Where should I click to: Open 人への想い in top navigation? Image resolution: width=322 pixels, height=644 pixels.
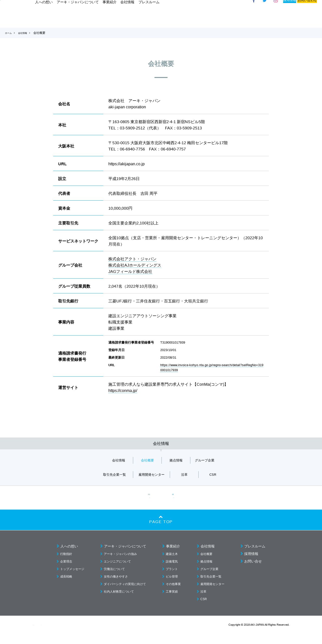click(x=44, y=2)
